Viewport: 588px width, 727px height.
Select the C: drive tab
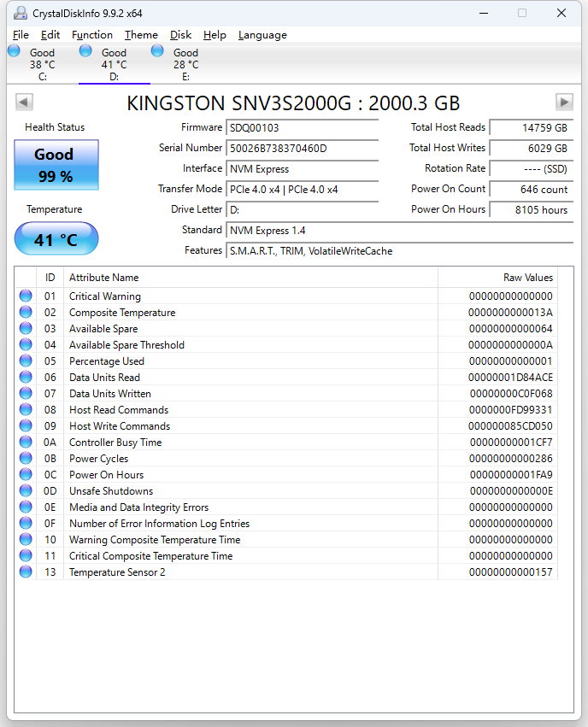click(x=43, y=64)
